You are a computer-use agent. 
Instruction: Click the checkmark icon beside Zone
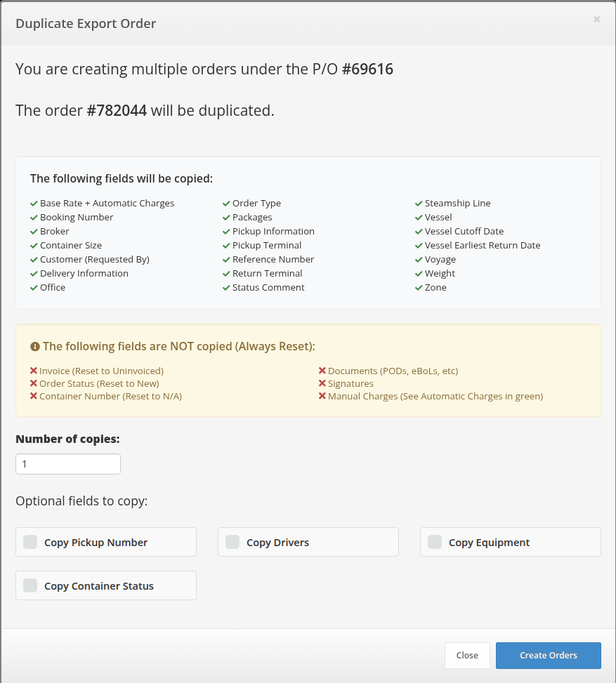(418, 287)
